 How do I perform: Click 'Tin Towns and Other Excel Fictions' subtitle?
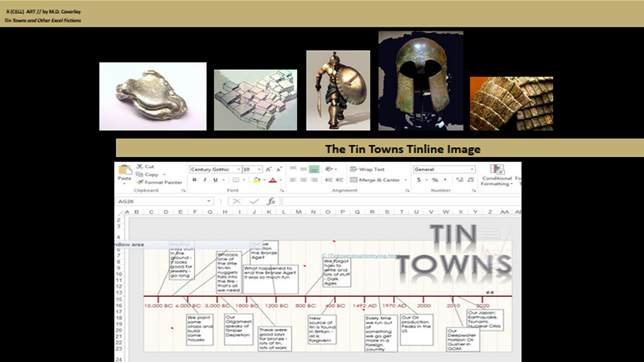[x=43, y=20]
